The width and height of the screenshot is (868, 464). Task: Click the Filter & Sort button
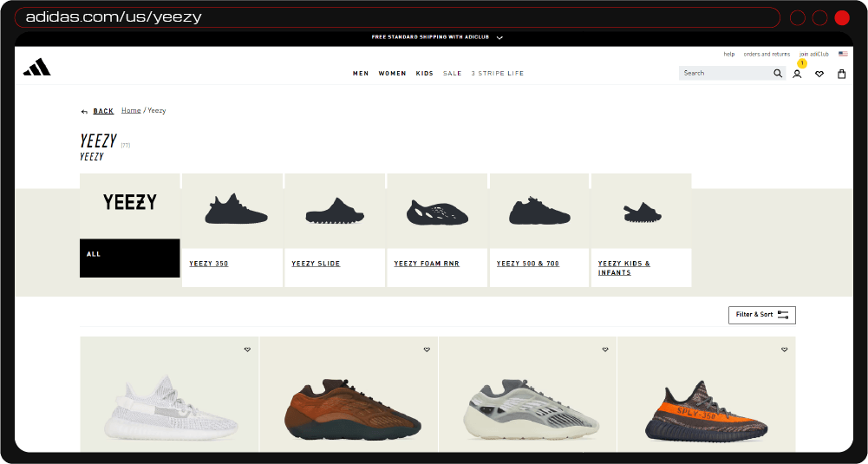pos(761,315)
